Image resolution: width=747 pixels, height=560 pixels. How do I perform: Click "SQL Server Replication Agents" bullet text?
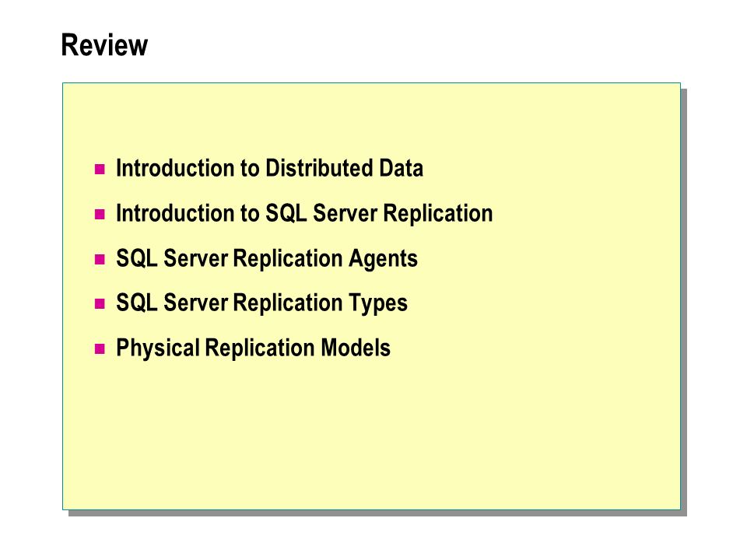point(267,258)
